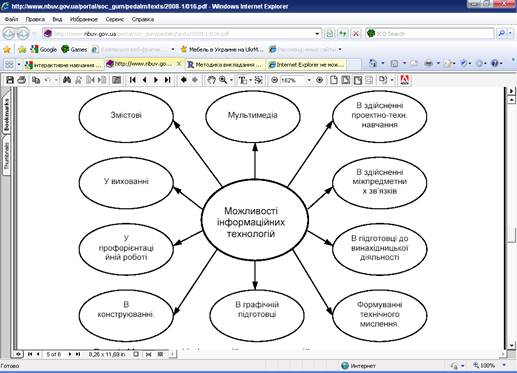Set view to Actual Size page icon
The height and width of the screenshot is (373, 517).
[333, 80]
